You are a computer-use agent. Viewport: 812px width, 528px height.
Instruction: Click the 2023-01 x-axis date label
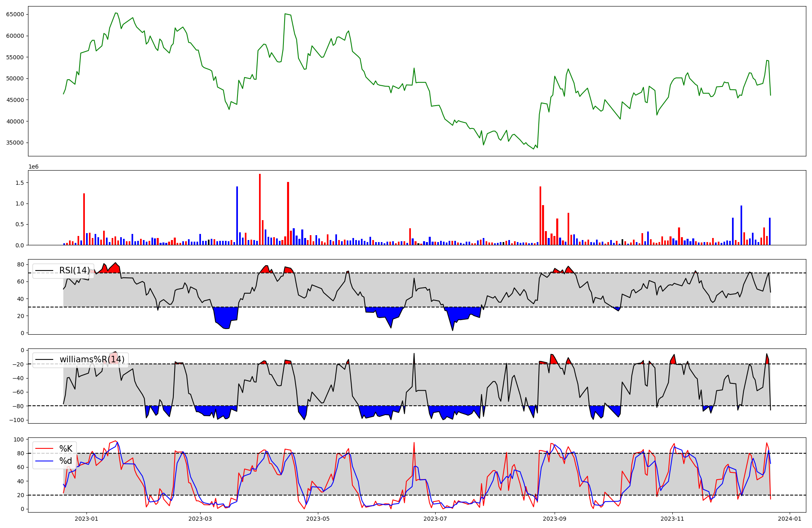[86, 519]
